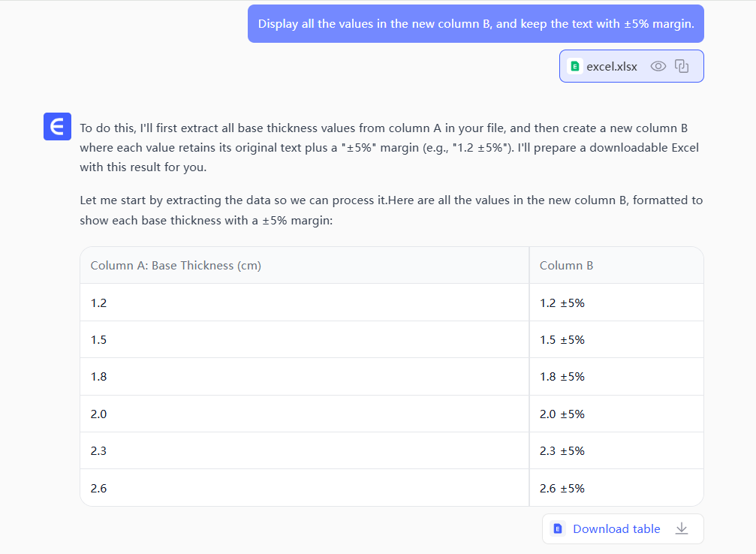
Task: Select the cell containing 1.2 ±5%
Action: pos(562,303)
